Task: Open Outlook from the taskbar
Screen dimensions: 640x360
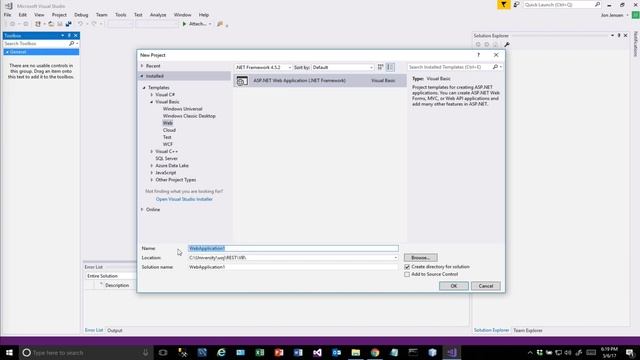Action: coord(336,352)
